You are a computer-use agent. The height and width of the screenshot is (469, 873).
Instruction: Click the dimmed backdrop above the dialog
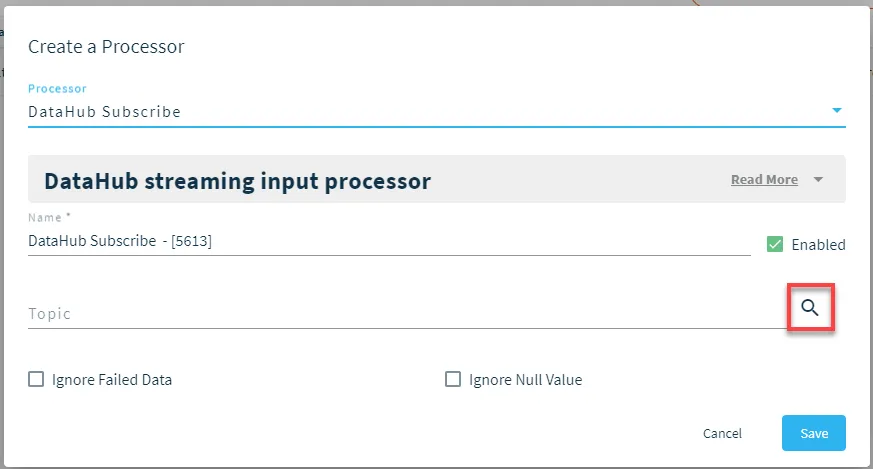coord(436,2)
